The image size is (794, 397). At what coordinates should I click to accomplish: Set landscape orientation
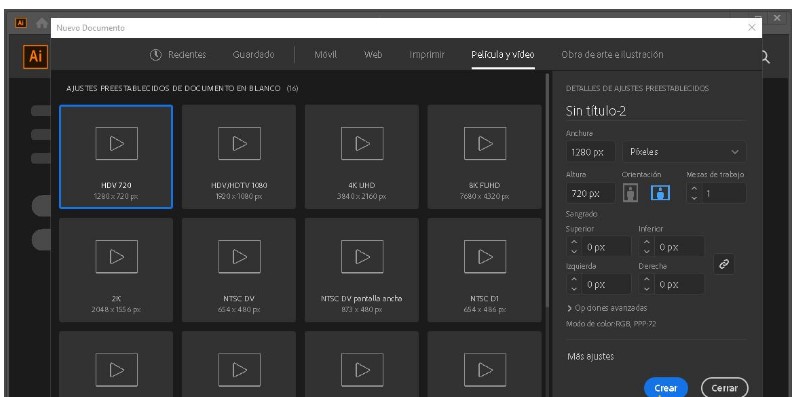tap(660, 192)
